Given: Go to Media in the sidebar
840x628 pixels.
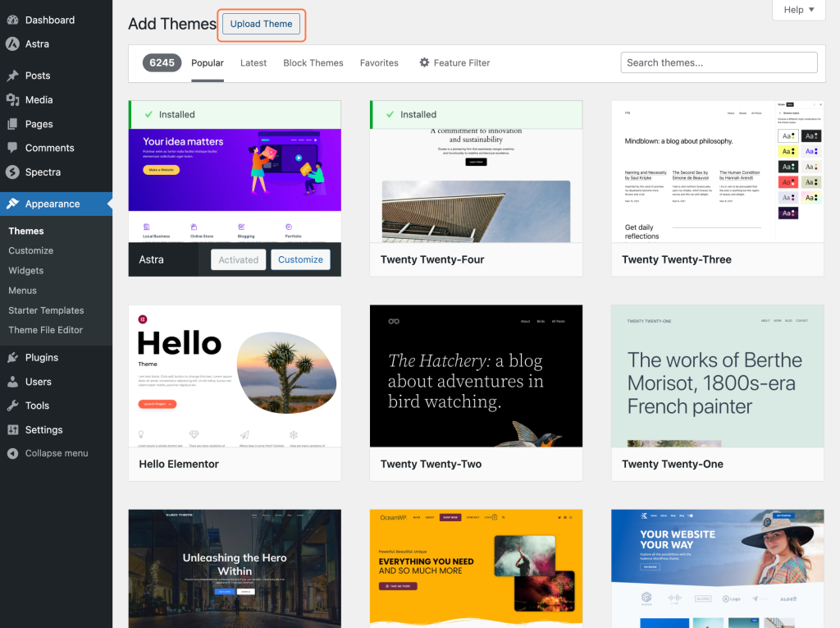Looking at the screenshot, I should tap(57, 100).
